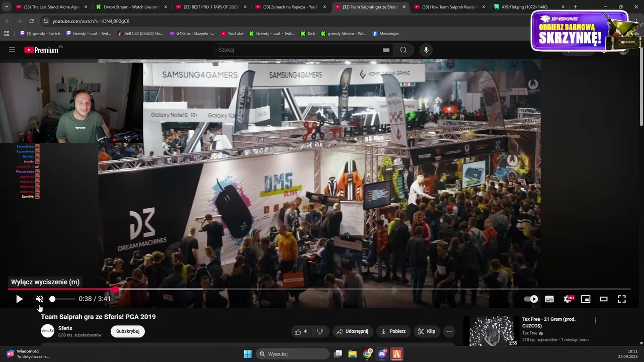
Task: Open the Wiadomości news widget on the taskbar
Action: 28,354
